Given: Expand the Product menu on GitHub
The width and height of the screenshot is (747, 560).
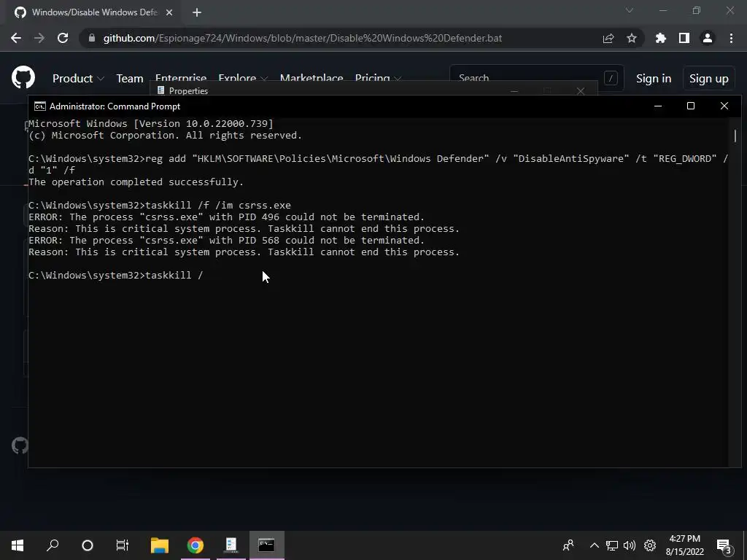Looking at the screenshot, I should pyautogui.click(x=78, y=78).
